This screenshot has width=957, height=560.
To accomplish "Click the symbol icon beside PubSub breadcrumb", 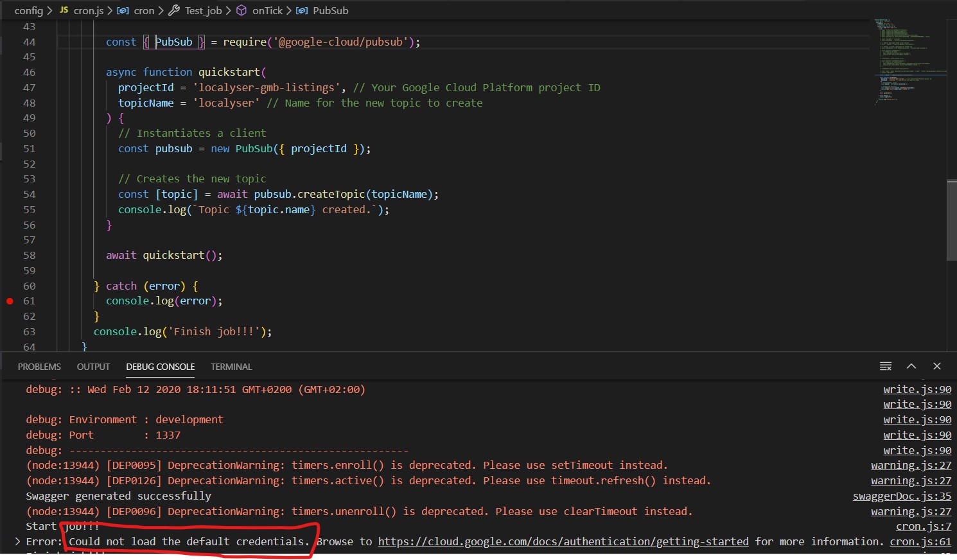I will tap(300, 10).
